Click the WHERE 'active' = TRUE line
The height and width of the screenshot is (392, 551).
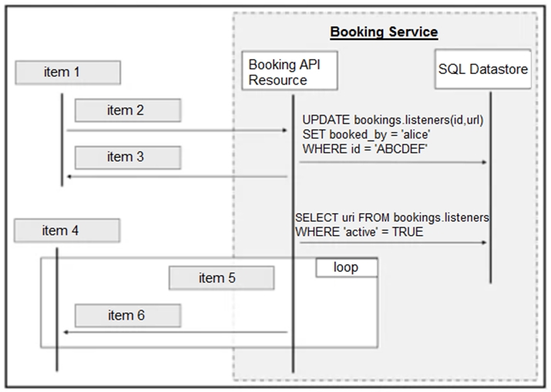click(359, 231)
